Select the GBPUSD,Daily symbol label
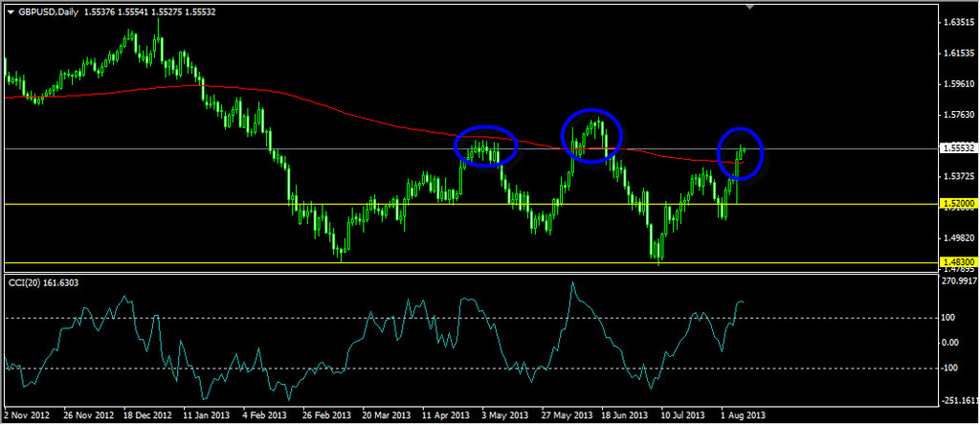980x425 pixels. coord(48,11)
